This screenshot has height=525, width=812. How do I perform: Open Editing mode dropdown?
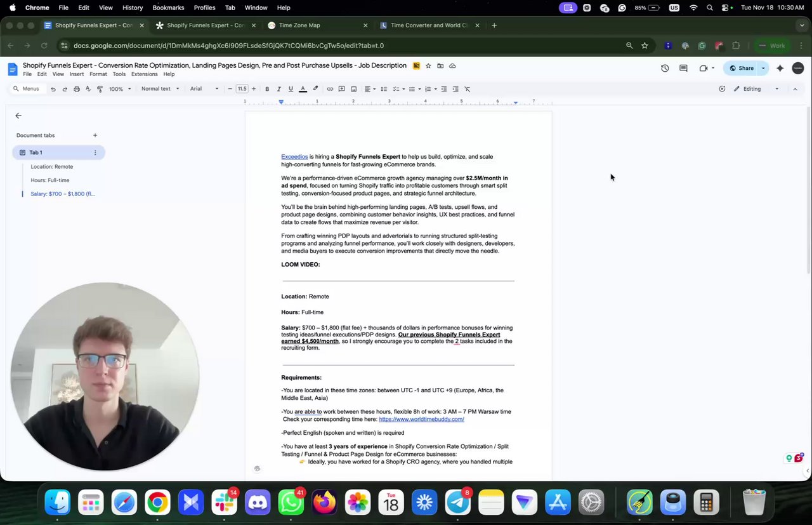pos(757,89)
